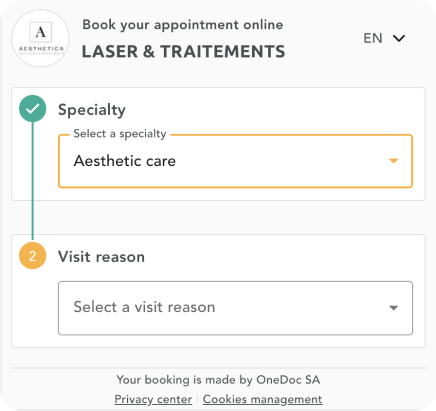Click the OneDoc SA booking notice
This screenshot has height=411, width=436.
click(218, 380)
